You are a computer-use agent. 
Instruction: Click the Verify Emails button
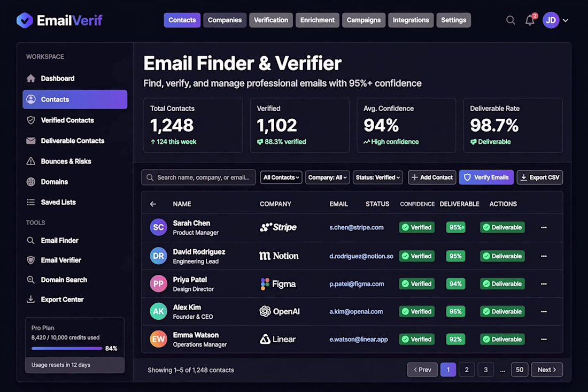pos(486,178)
